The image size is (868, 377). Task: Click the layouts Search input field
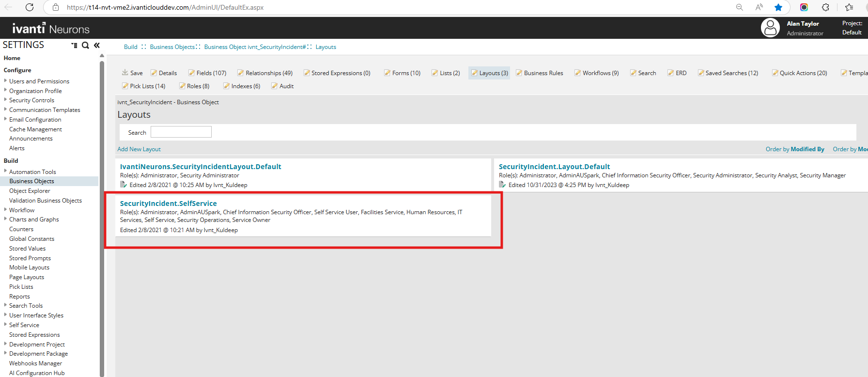pyautogui.click(x=181, y=132)
